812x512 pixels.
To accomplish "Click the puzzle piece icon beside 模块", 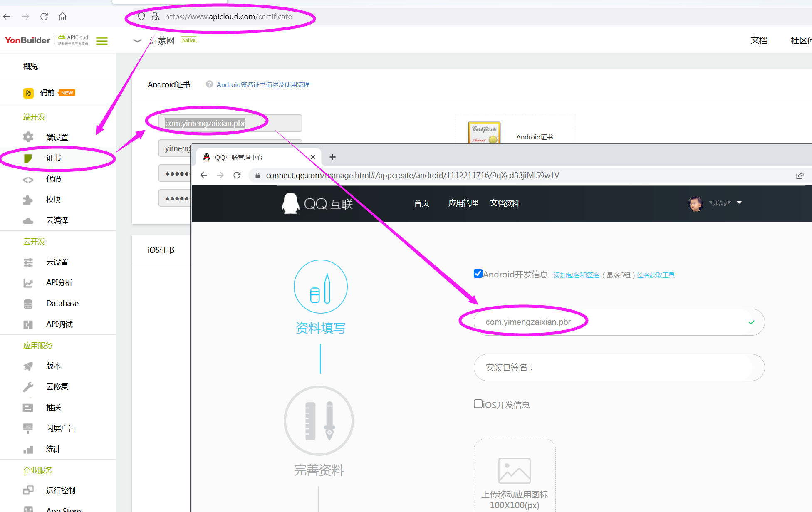I will pyautogui.click(x=28, y=200).
